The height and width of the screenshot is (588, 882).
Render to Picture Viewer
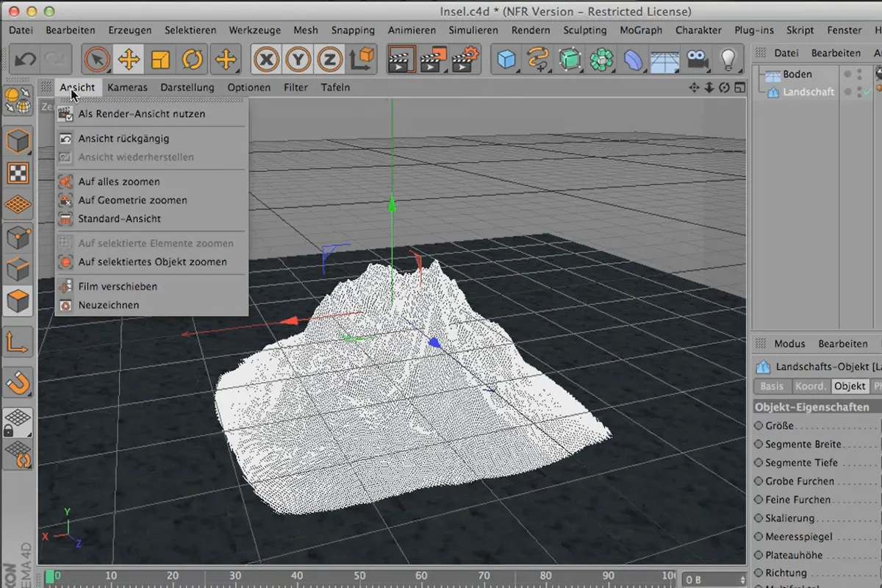click(434, 60)
